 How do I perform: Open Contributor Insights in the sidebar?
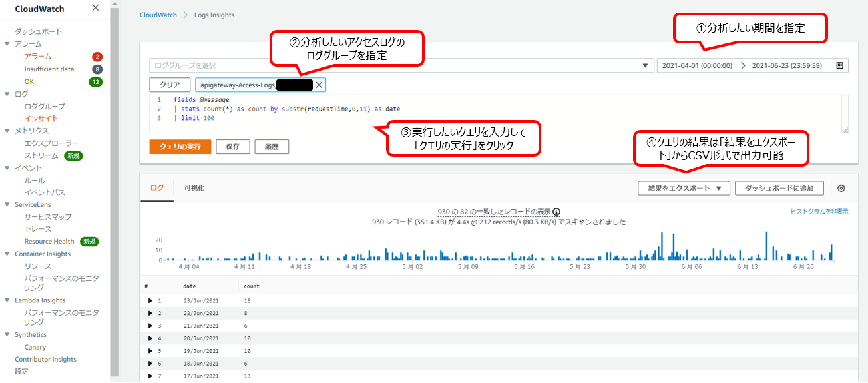coord(45,360)
